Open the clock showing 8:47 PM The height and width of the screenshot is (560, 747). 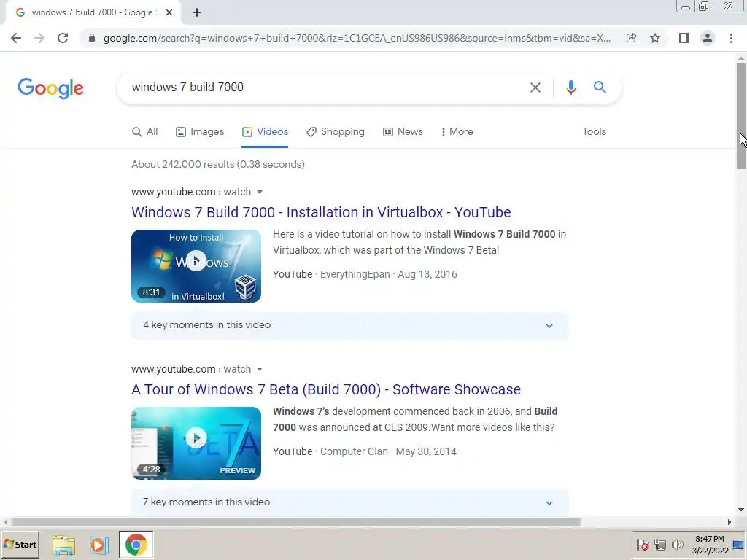(x=710, y=545)
